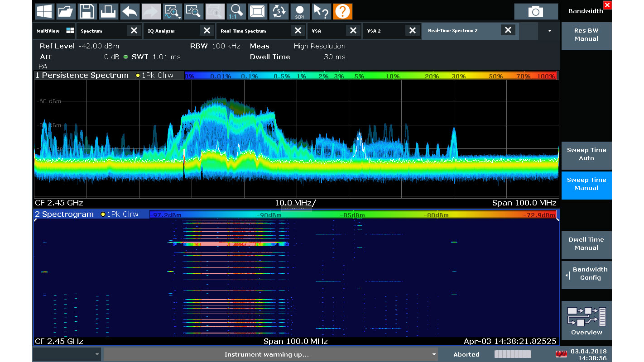
Task: Take a screenshot with the camera icon
Action: point(536,12)
